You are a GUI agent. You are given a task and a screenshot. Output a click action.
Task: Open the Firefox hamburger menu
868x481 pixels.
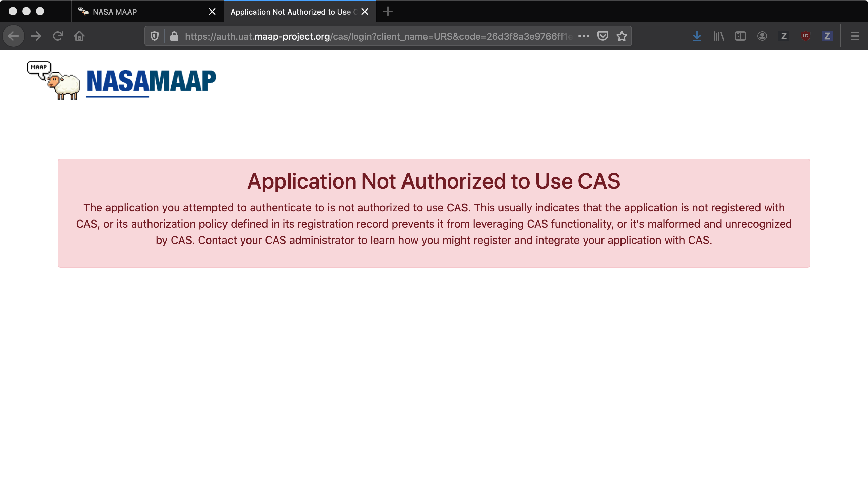[854, 36]
